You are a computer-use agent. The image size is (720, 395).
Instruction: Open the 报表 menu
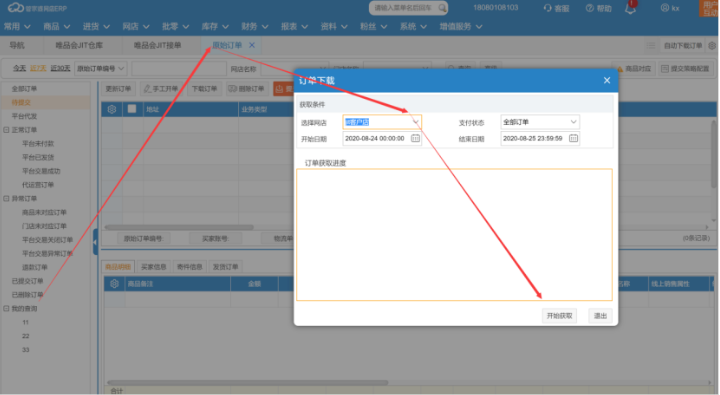[294, 27]
